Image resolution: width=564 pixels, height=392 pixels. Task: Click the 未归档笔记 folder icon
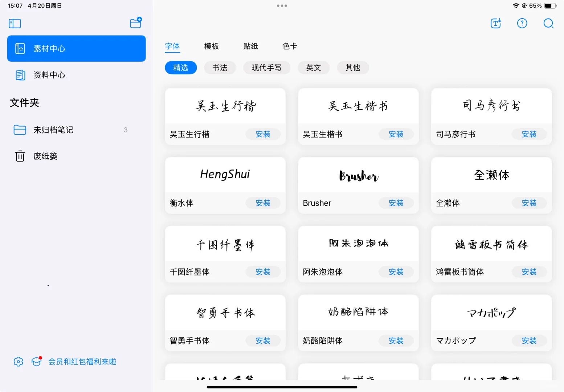(20, 130)
